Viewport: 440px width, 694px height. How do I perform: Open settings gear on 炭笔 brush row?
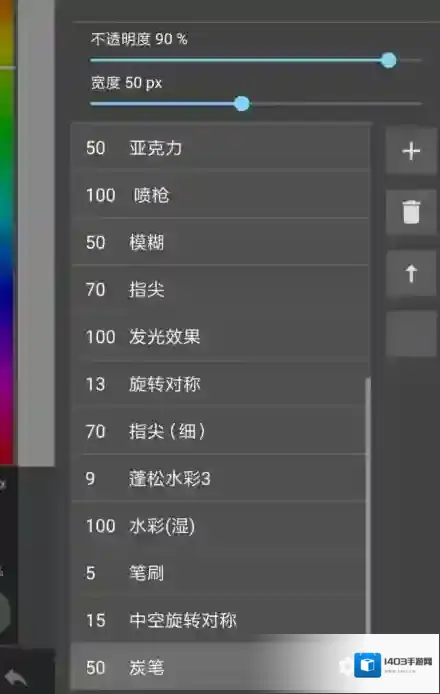coord(346,666)
